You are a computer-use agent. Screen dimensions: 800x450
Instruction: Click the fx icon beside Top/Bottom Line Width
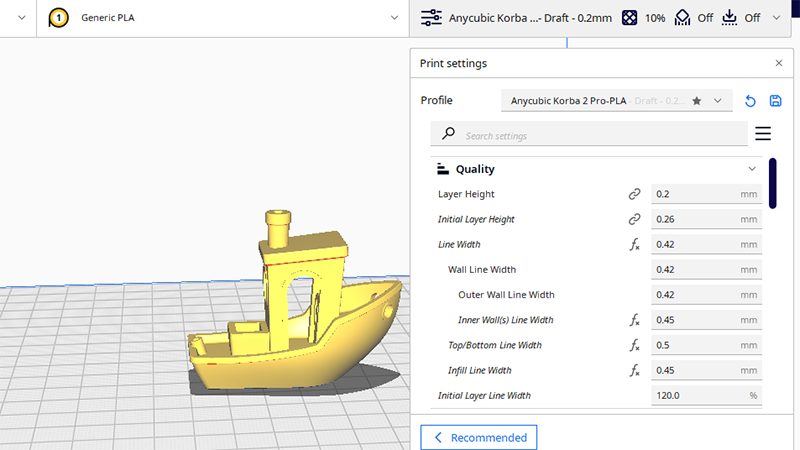click(634, 346)
